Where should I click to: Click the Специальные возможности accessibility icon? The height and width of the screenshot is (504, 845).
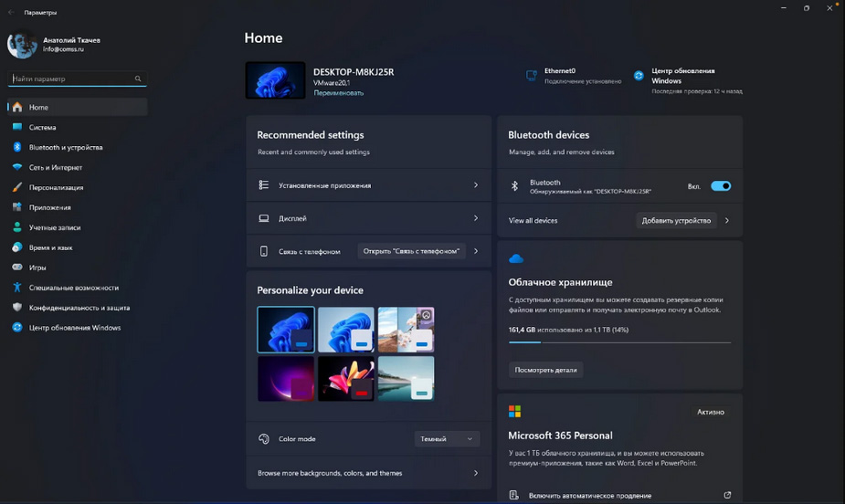(17, 288)
